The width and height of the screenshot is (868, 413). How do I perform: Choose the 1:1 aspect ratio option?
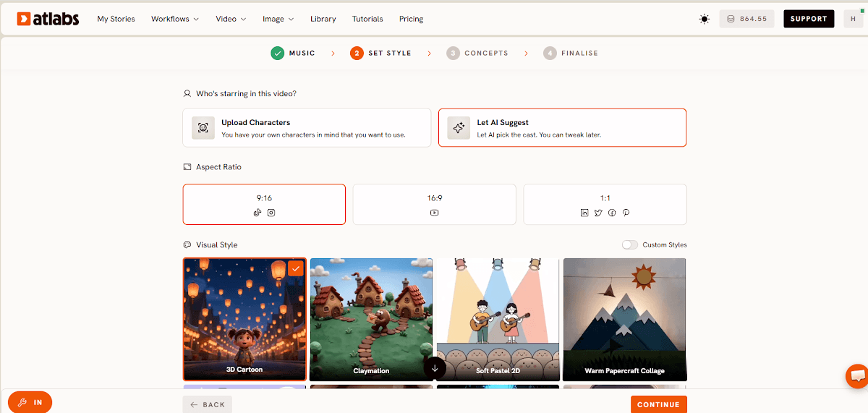(605, 205)
